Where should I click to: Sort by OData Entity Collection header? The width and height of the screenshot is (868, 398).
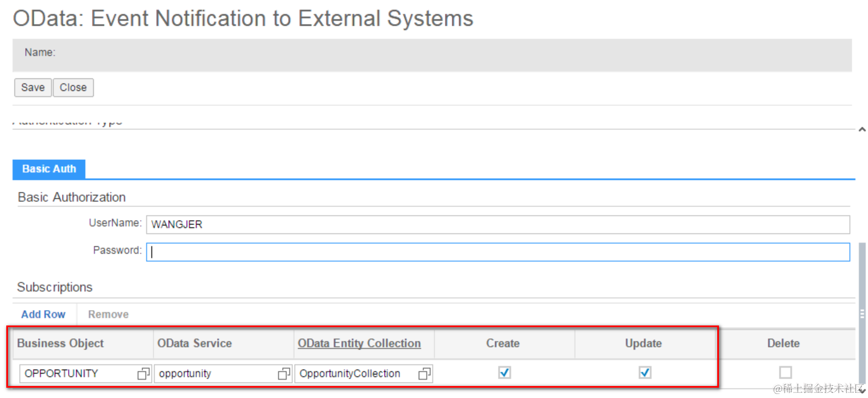359,343
